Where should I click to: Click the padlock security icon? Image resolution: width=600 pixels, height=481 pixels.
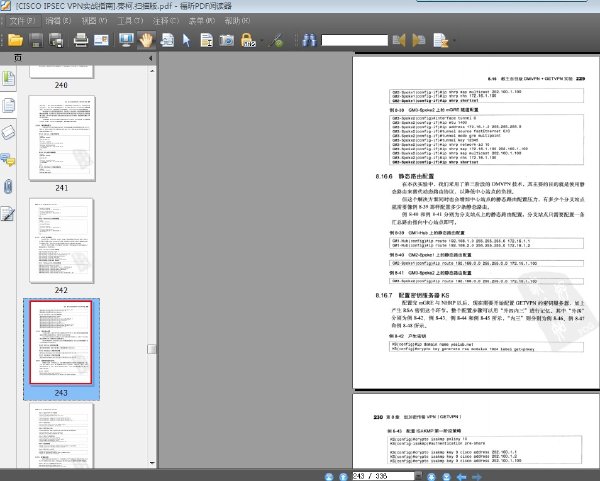pos(248,40)
